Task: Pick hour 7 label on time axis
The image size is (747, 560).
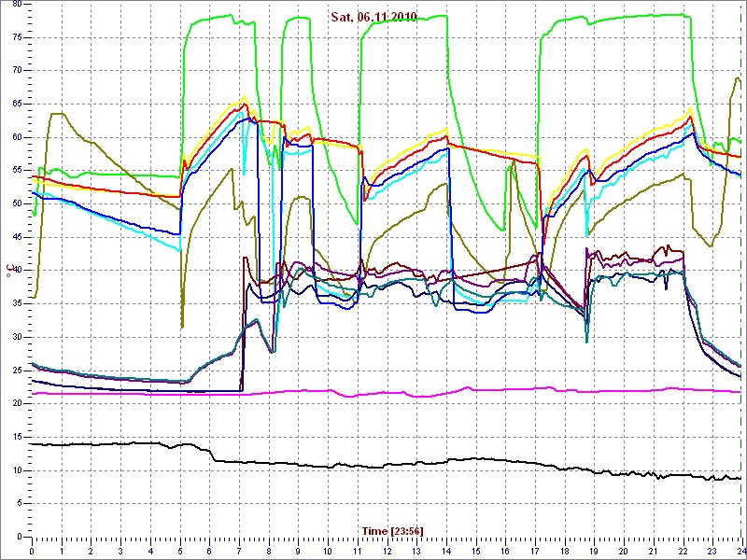Action: (x=239, y=550)
